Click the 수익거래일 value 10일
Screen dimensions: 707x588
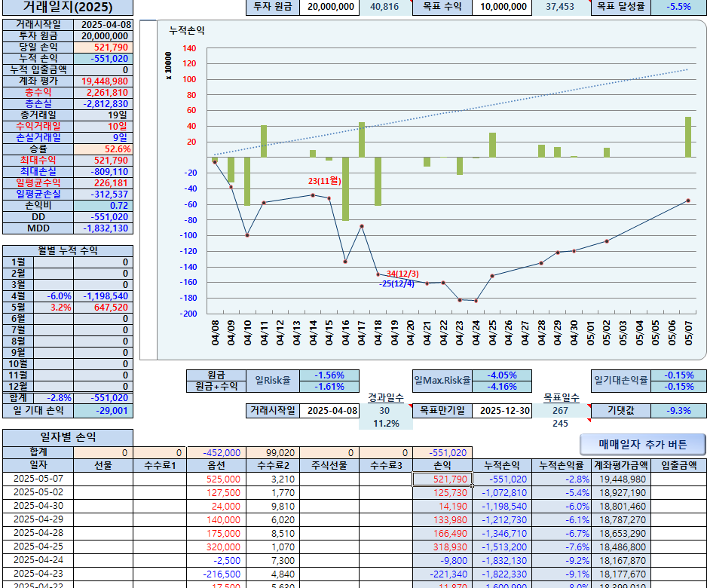[103, 126]
